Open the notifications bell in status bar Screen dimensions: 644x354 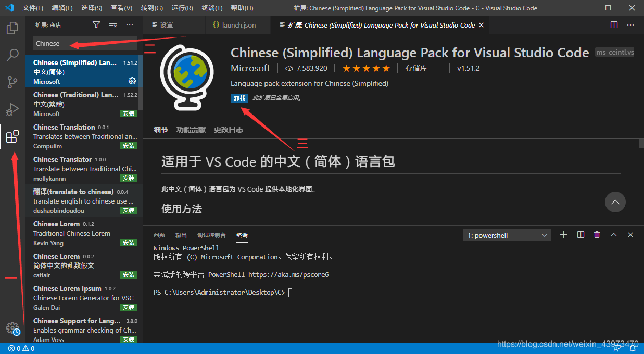(634, 348)
